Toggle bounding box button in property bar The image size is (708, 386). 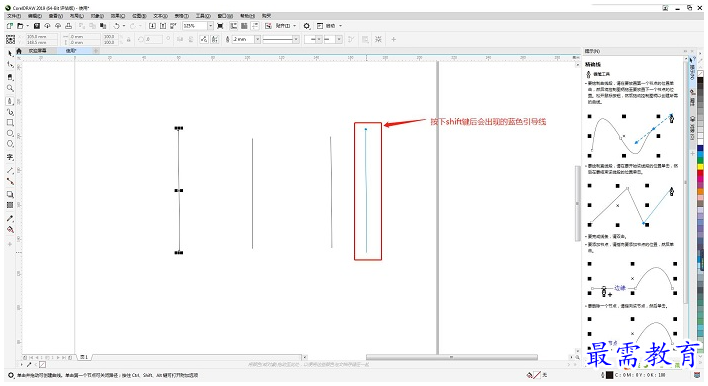(215, 40)
